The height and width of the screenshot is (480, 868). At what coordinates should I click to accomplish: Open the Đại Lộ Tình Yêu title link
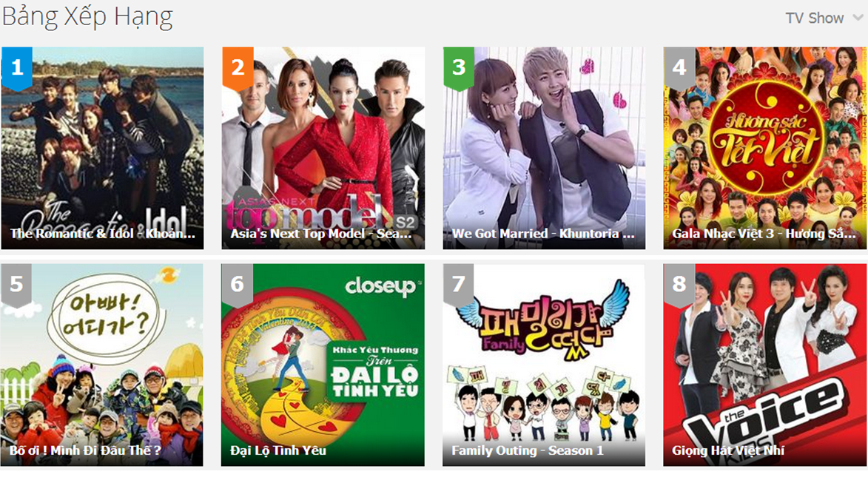pyautogui.click(x=278, y=450)
